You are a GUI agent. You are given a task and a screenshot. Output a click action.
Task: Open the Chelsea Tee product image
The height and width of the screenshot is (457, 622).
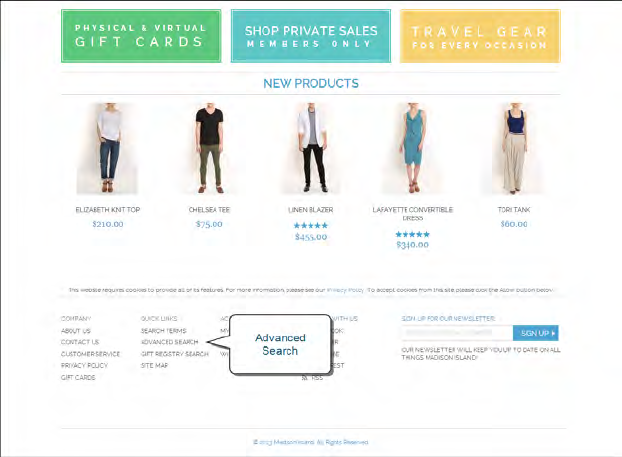(209, 149)
